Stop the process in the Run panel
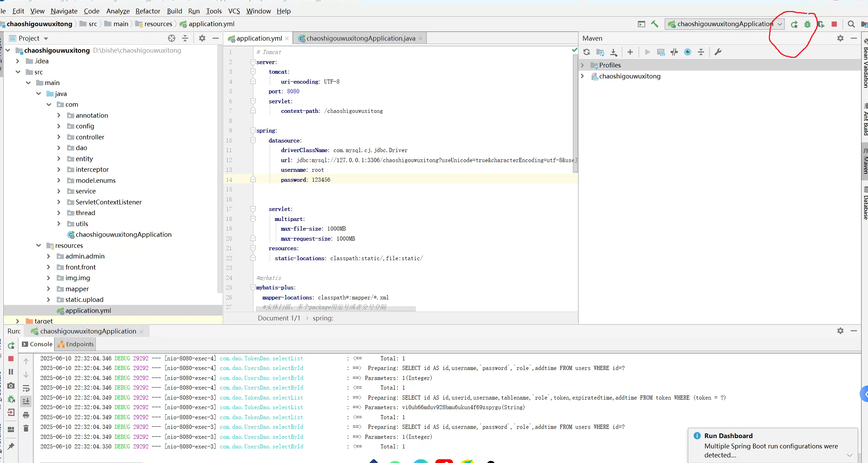The width and height of the screenshot is (868, 463). coord(11,359)
